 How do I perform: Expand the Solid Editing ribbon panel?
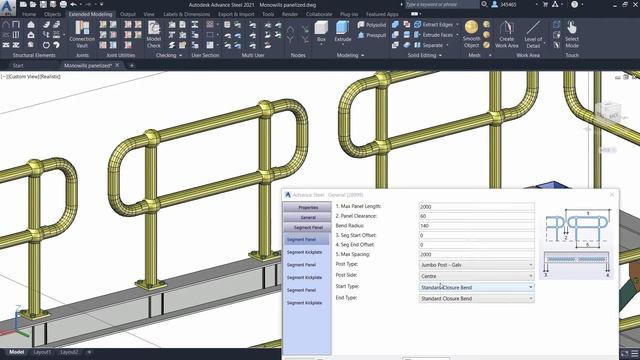tap(424, 55)
